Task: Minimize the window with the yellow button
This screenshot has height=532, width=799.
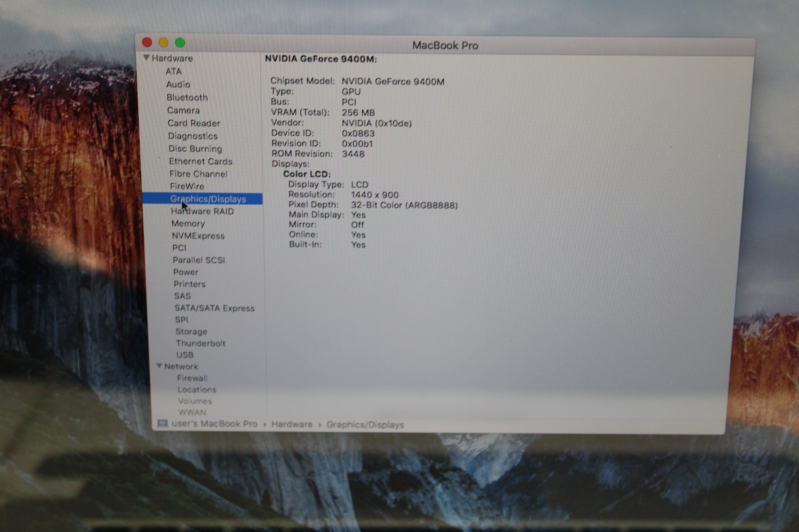Action: click(x=163, y=43)
